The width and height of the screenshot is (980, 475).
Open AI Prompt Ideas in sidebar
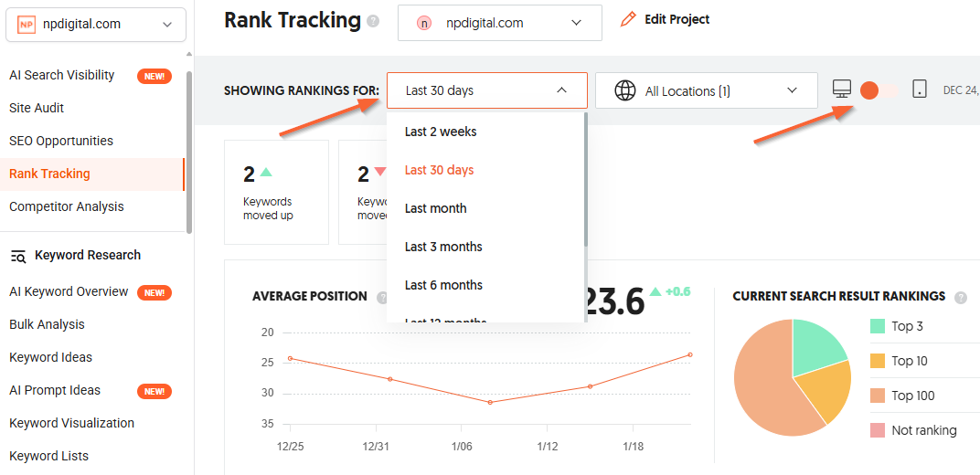pos(55,390)
